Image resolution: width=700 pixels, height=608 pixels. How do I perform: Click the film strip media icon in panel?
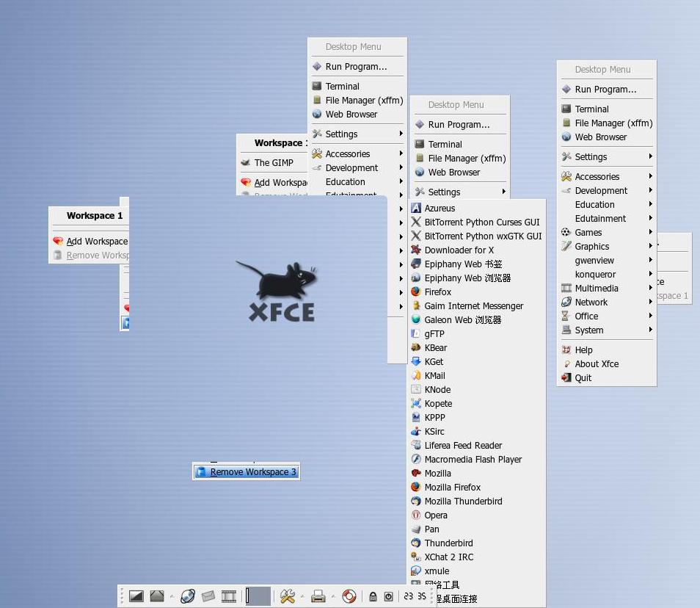(x=229, y=596)
